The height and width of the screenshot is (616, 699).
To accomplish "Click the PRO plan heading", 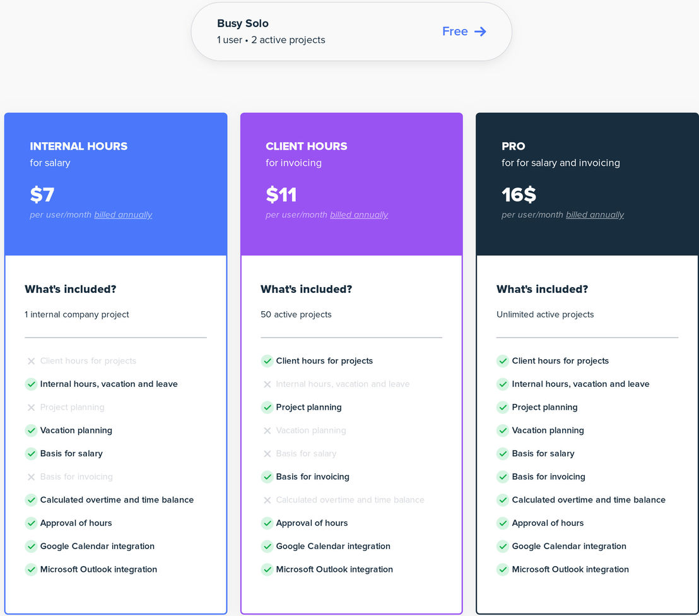I will pos(513,146).
